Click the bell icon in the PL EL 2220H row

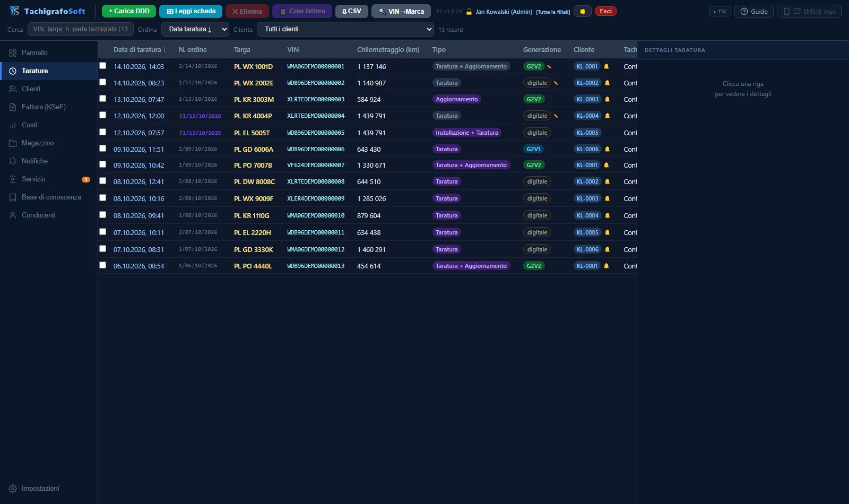(x=608, y=232)
